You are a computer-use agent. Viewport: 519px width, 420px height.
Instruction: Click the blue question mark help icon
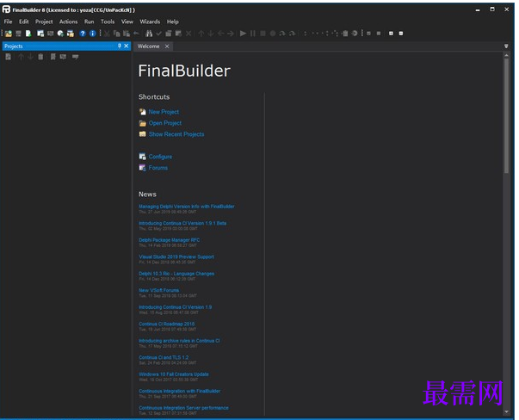tap(83, 34)
